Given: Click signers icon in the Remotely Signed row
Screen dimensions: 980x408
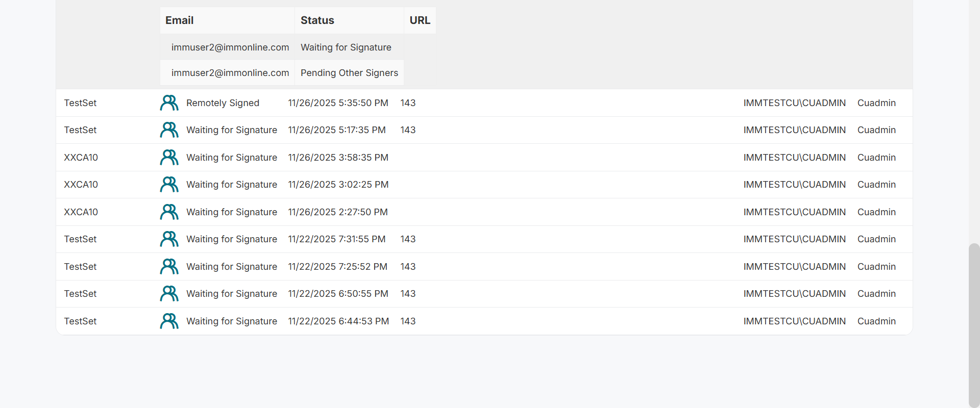Looking at the screenshot, I should (x=169, y=103).
